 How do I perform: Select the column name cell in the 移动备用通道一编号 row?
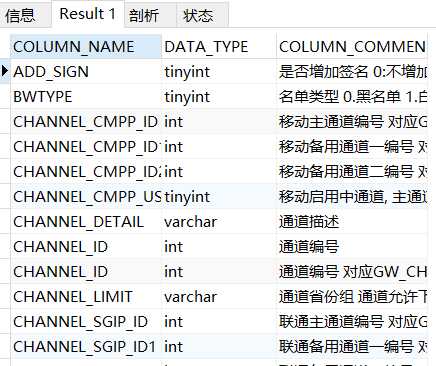pyautogui.click(x=86, y=147)
